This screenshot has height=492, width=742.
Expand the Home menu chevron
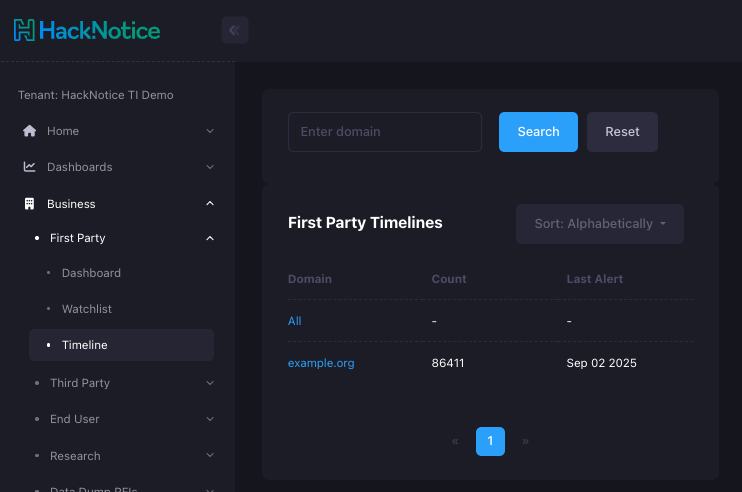click(210, 131)
